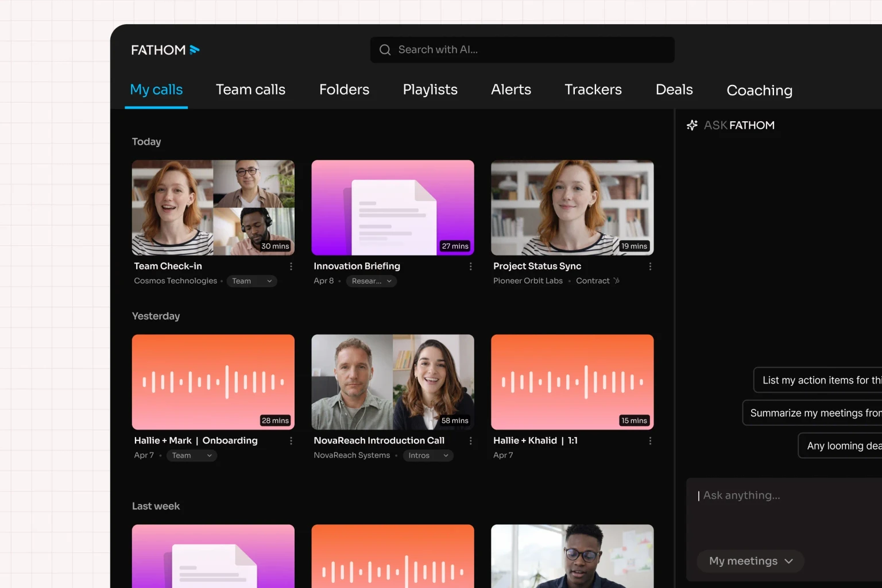
Task: Go to the Alerts tab
Action: click(511, 90)
